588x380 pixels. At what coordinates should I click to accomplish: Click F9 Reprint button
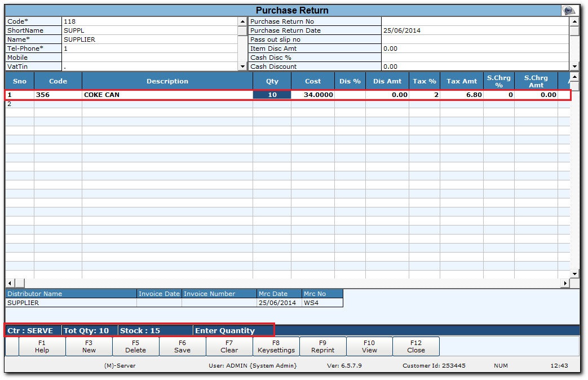pyautogui.click(x=322, y=346)
